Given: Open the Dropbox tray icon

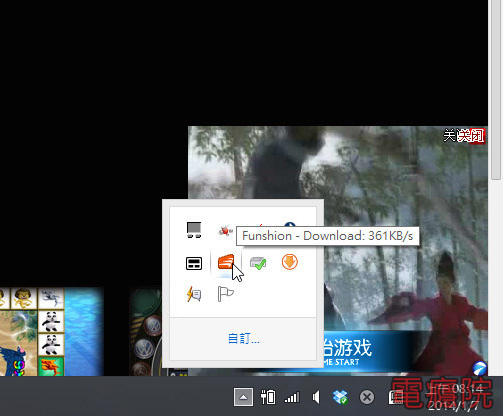Looking at the screenshot, I should [340, 397].
